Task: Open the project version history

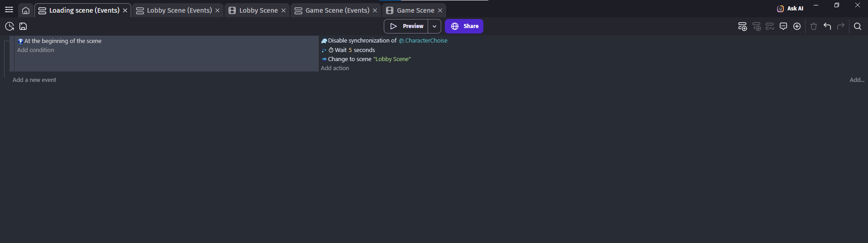Action: pyautogui.click(x=10, y=26)
